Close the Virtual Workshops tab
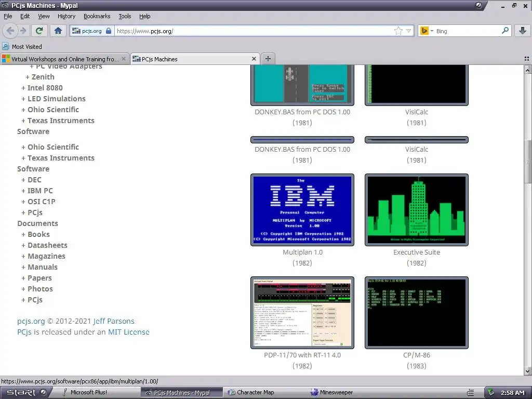 124,59
